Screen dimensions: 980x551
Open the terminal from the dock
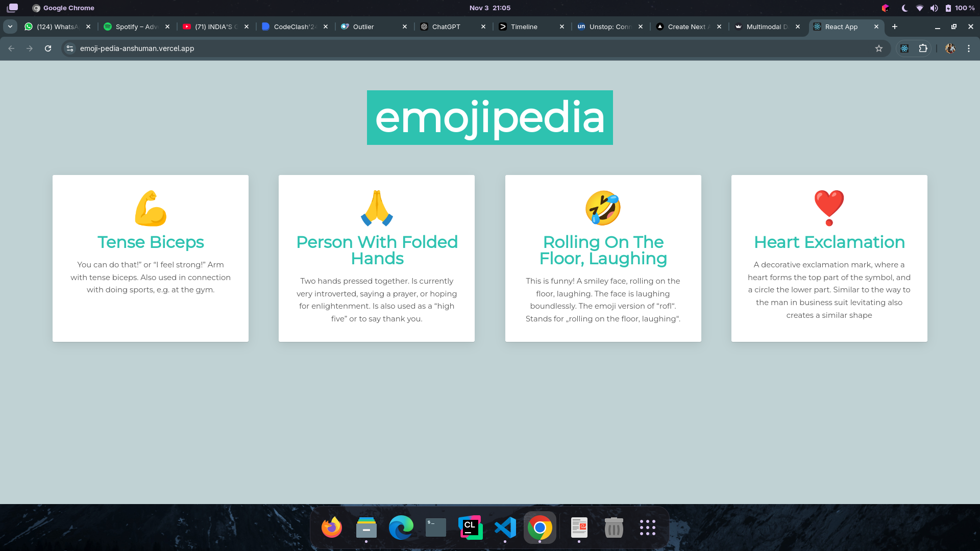435,528
